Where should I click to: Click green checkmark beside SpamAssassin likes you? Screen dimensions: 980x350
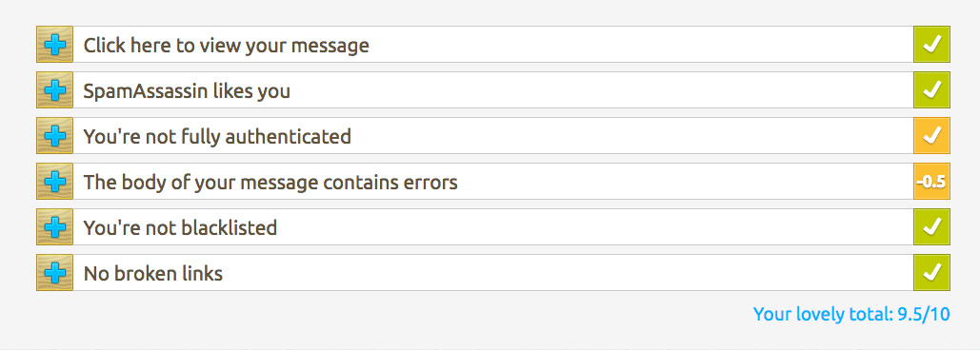pos(931,89)
